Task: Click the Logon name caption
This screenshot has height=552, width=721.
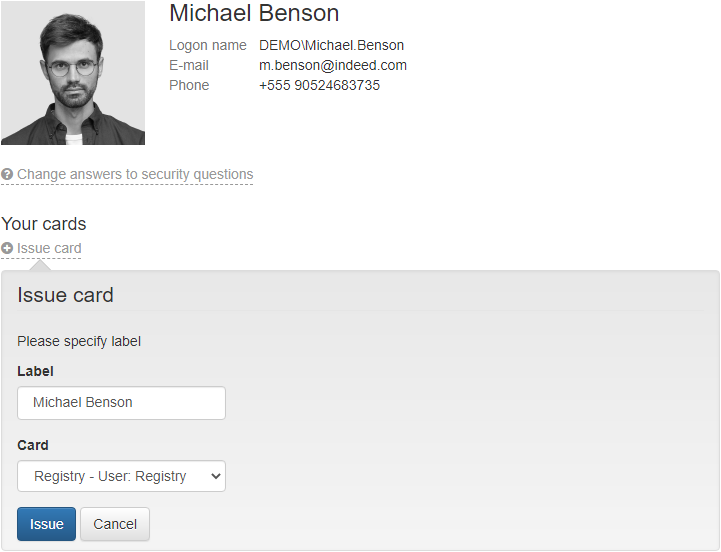Action: 207,45
